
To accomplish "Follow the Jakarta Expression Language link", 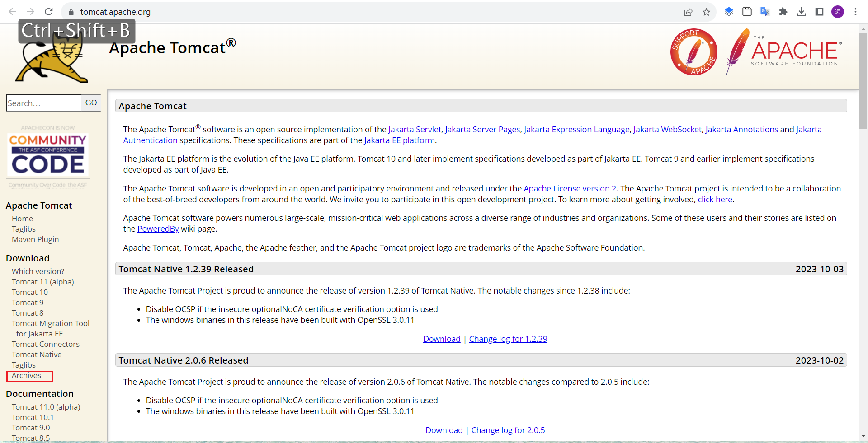I will tap(576, 130).
